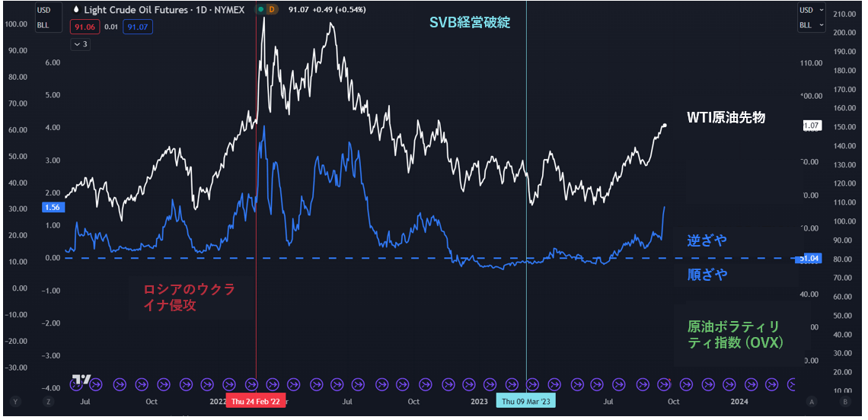The image size is (868, 420).
Task: Expand the collapsed indicator legend showing 3
Action: [80, 44]
